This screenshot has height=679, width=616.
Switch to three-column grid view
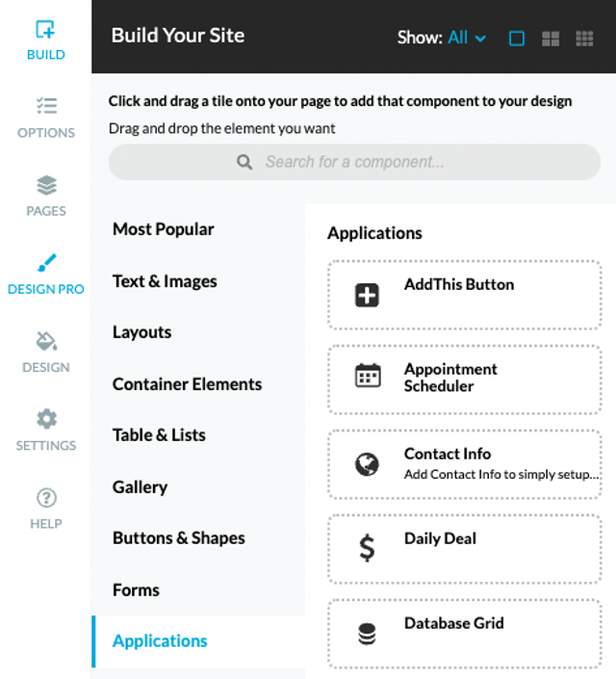pos(584,39)
